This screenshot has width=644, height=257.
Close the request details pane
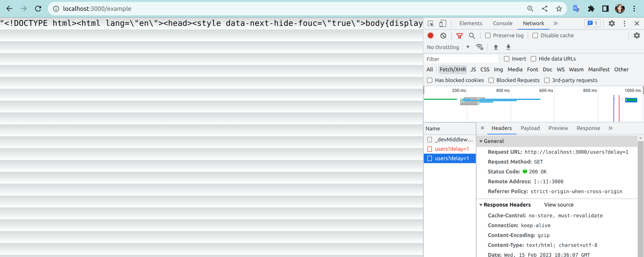click(482, 128)
